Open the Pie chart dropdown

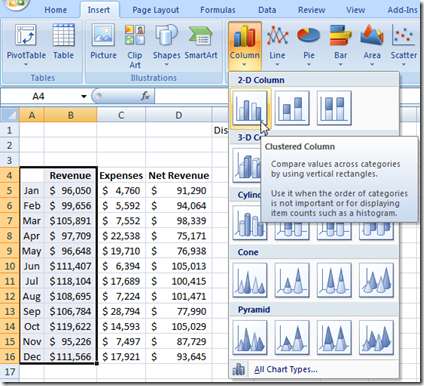309,45
